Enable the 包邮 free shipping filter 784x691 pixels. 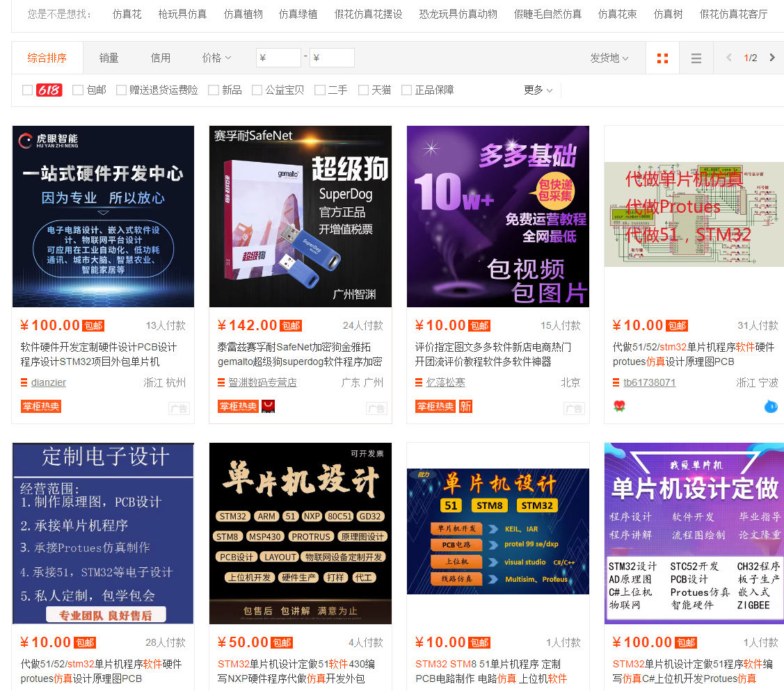pyautogui.click(x=77, y=90)
